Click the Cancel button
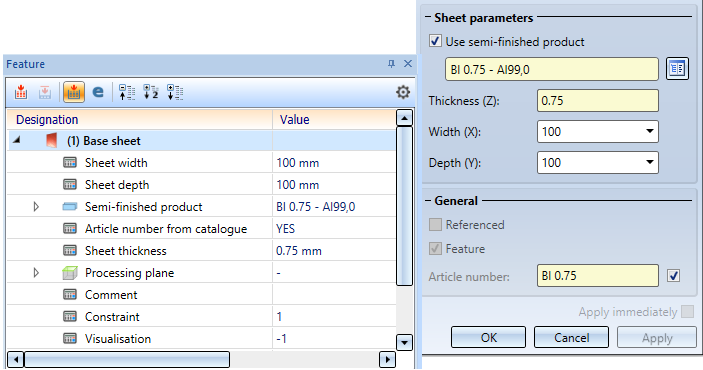 (x=571, y=337)
